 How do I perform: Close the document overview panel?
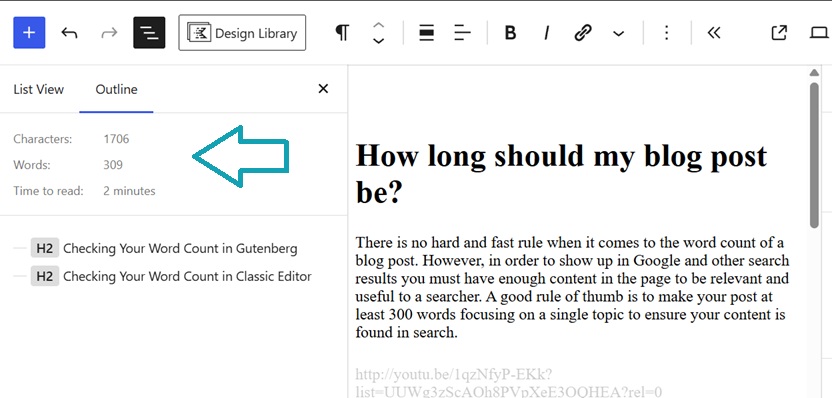coord(323,89)
